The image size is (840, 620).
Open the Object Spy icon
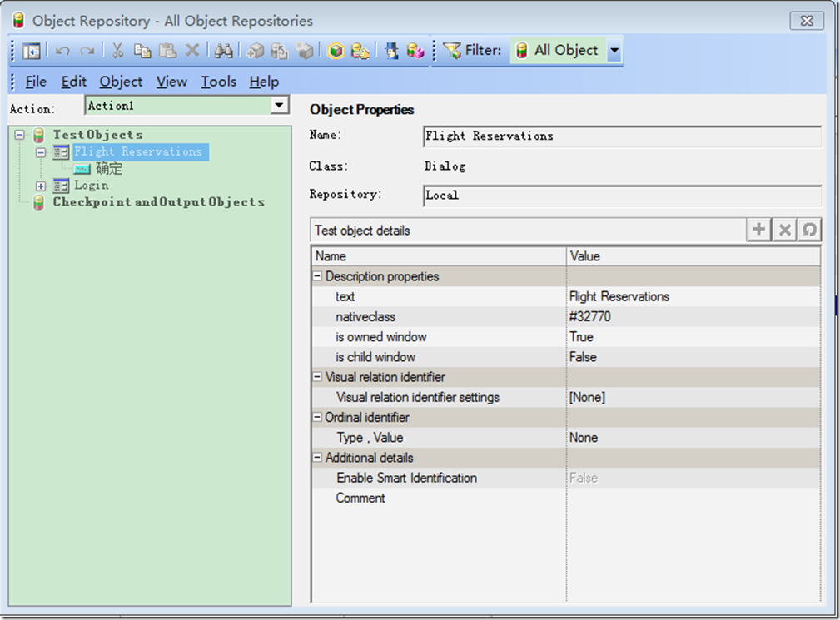click(392, 50)
